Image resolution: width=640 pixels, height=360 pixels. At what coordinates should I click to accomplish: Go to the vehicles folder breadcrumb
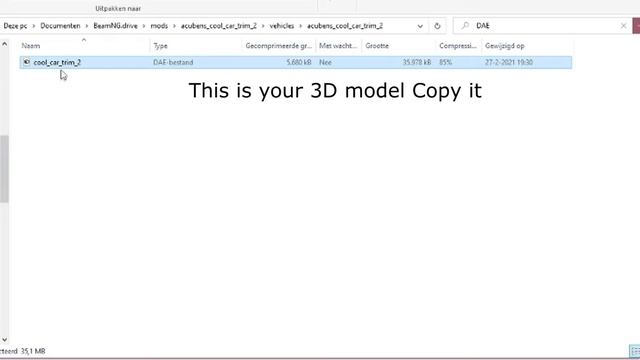[282, 26]
